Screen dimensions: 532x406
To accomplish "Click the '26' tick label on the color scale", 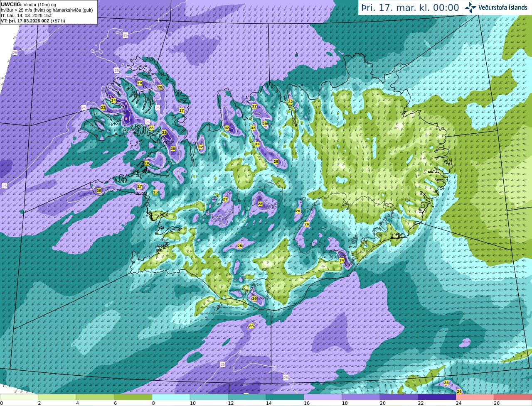I will (x=496, y=403).
